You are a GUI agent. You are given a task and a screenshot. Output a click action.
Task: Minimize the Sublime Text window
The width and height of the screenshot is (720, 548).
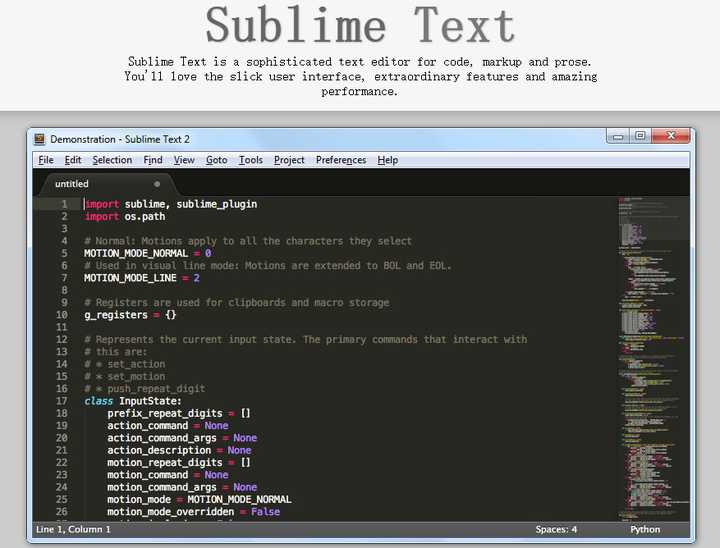point(618,136)
